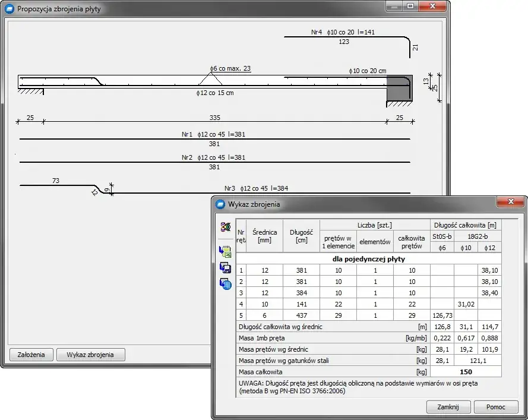This screenshot has width=528, height=420.
Task: Click the Wykaz zbrojenia title bar app icon
Action: pyautogui.click(x=220, y=204)
